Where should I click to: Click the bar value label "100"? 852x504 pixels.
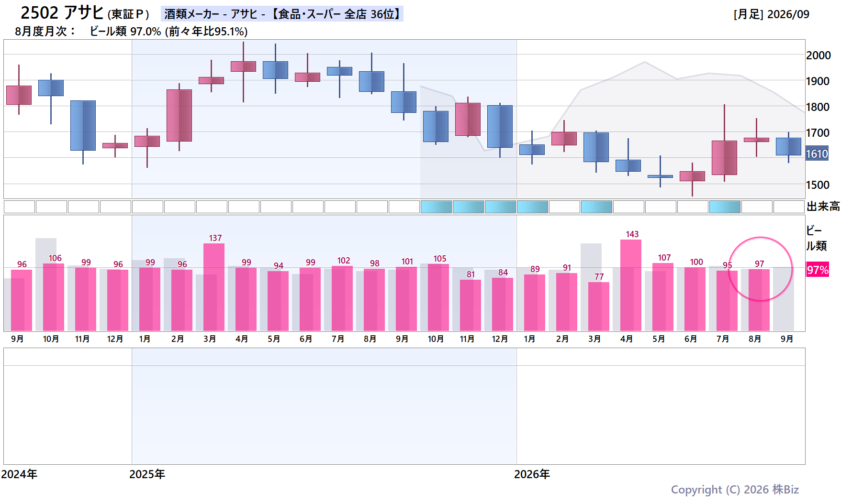tap(696, 262)
